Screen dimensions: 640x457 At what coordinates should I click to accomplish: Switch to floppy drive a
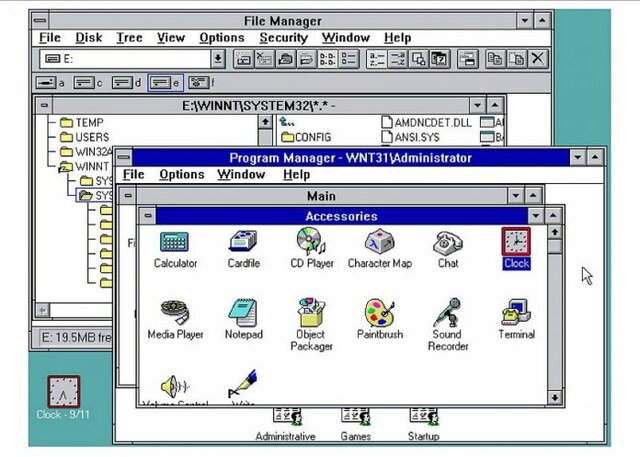tap(50, 83)
